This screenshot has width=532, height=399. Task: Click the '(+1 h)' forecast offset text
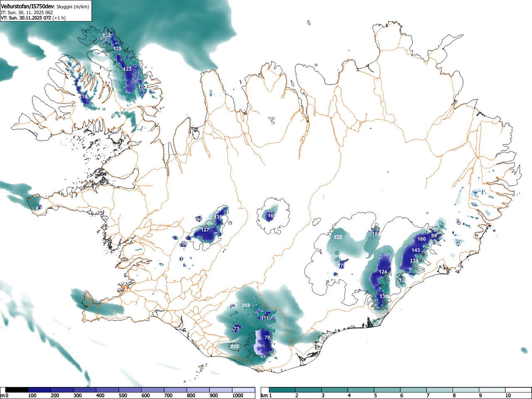tap(59, 18)
